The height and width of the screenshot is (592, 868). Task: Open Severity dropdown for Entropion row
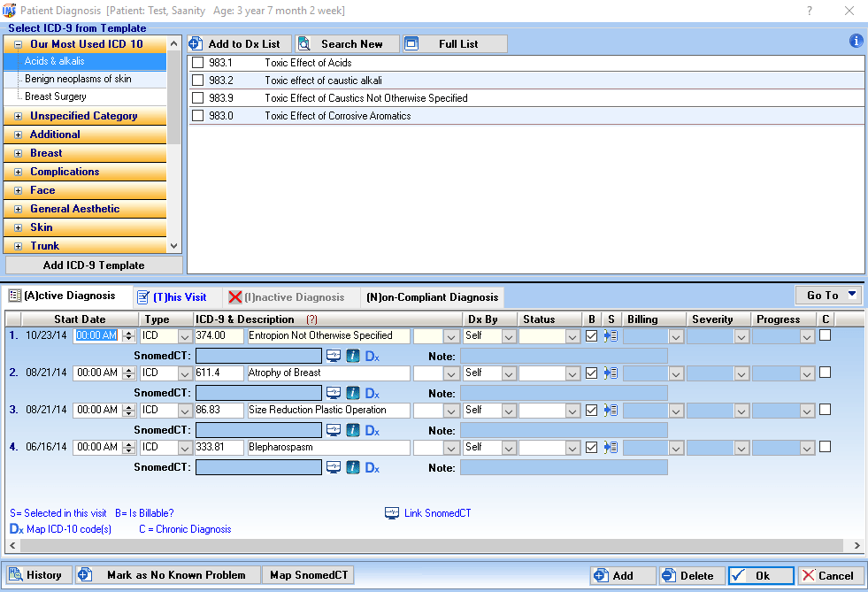click(741, 336)
